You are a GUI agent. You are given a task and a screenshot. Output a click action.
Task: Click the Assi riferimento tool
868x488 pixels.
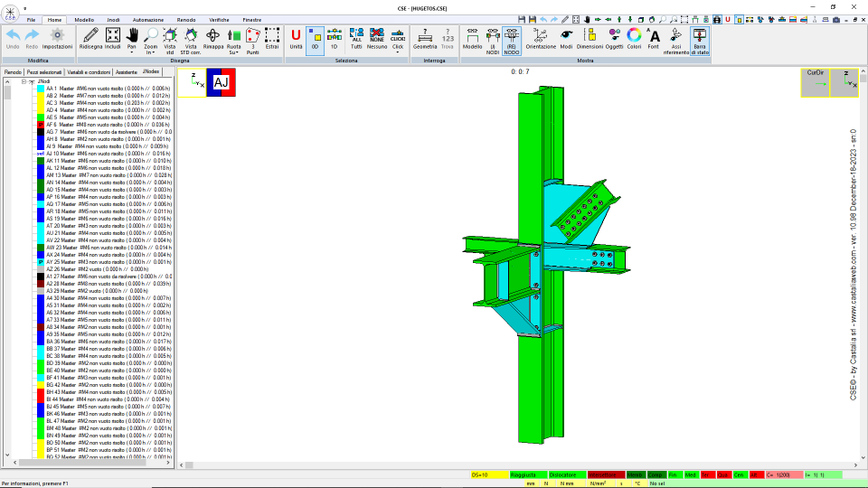676,40
